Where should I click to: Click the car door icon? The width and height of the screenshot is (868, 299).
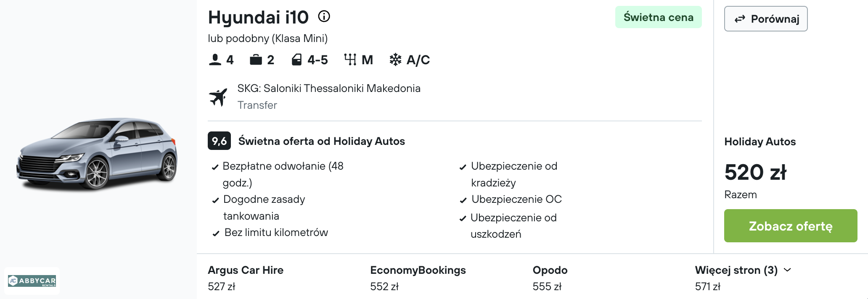coord(296,60)
